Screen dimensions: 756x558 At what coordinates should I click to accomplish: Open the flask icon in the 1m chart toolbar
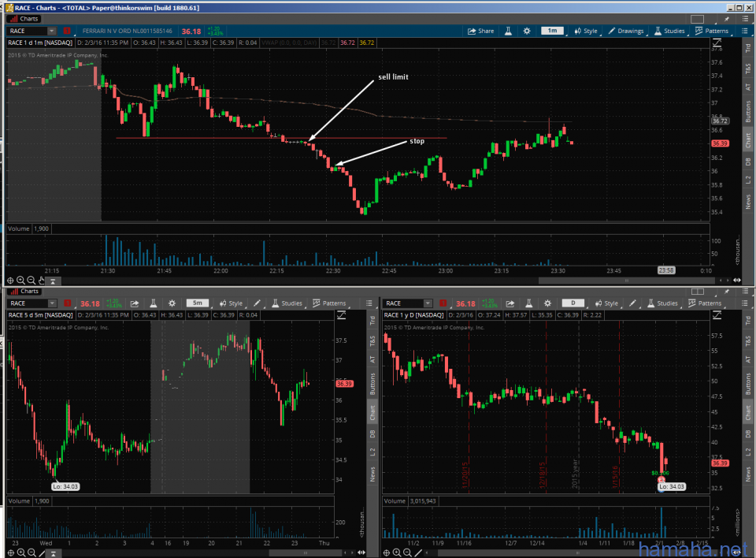[x=508, y=31]
